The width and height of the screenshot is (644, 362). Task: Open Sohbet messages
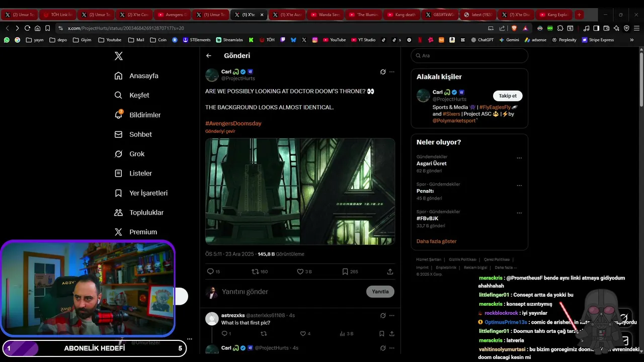pos(133,134)
